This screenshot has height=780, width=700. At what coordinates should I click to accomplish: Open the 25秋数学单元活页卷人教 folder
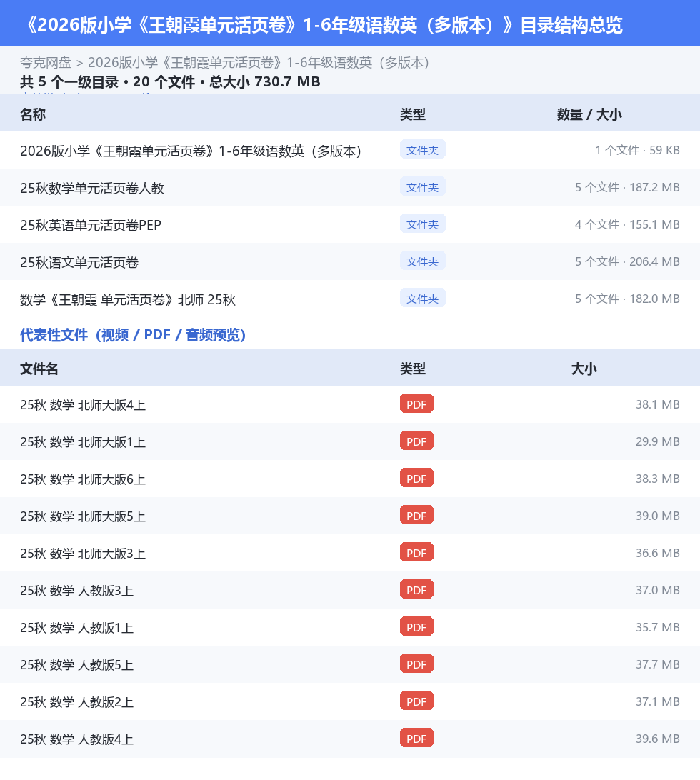click(x=92, y=188)
